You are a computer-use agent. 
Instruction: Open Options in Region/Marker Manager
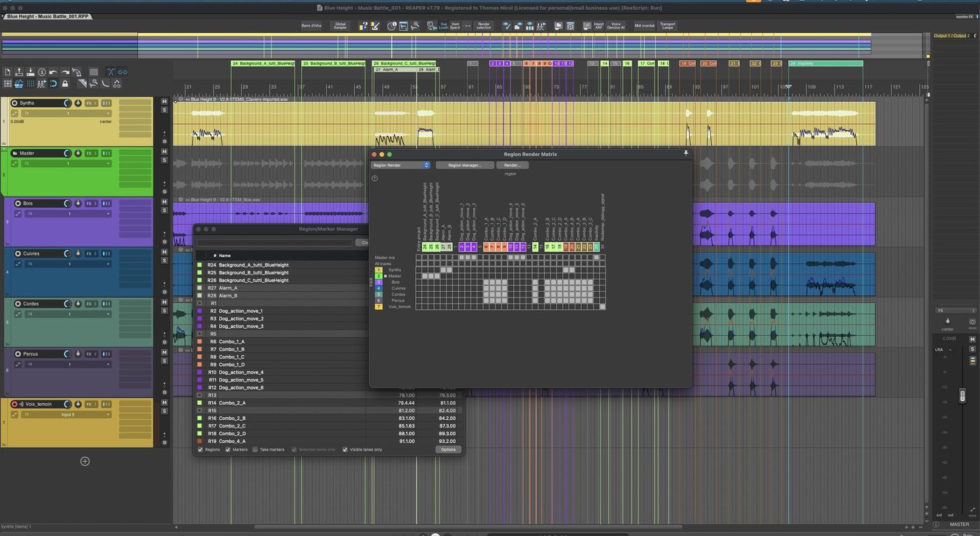(x=448, y=449)
